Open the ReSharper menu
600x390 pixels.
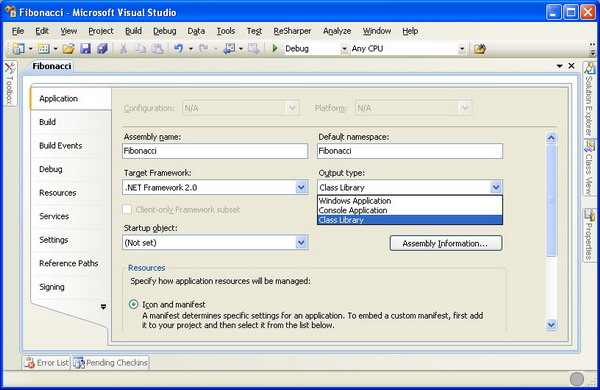tap(292, 31)
